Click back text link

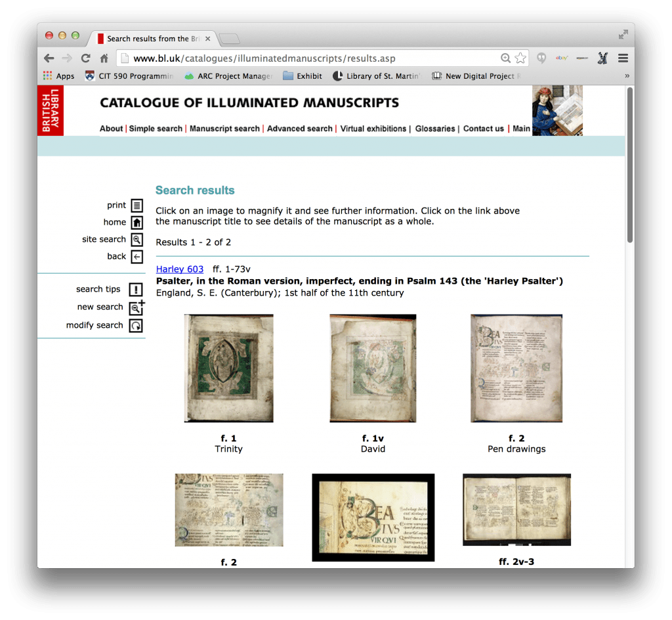coord(117,256)
